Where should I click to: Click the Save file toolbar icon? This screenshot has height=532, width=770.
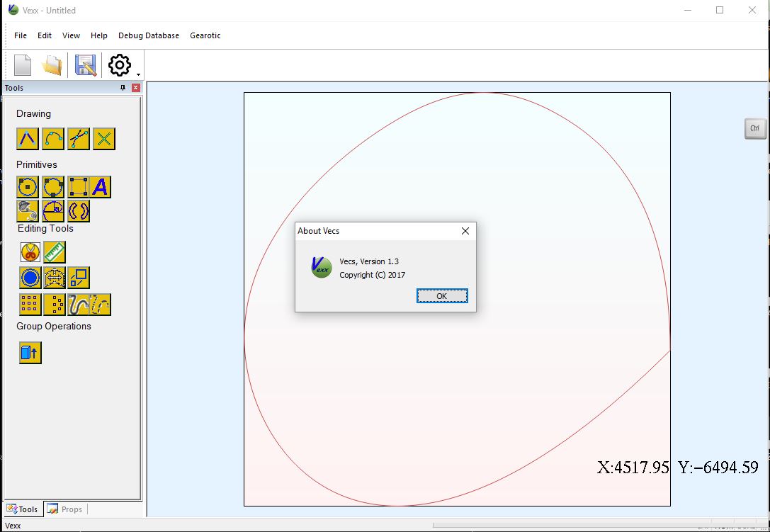[x=85, y=66]
